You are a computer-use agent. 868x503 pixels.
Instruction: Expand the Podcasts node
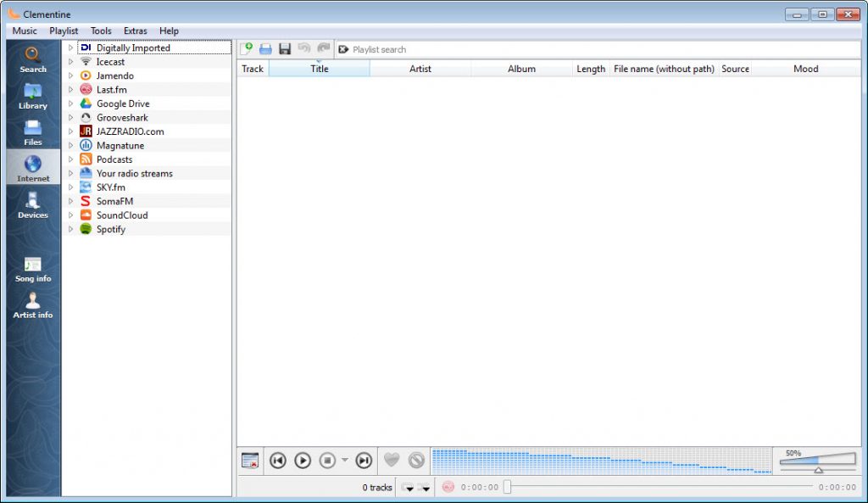70,159
